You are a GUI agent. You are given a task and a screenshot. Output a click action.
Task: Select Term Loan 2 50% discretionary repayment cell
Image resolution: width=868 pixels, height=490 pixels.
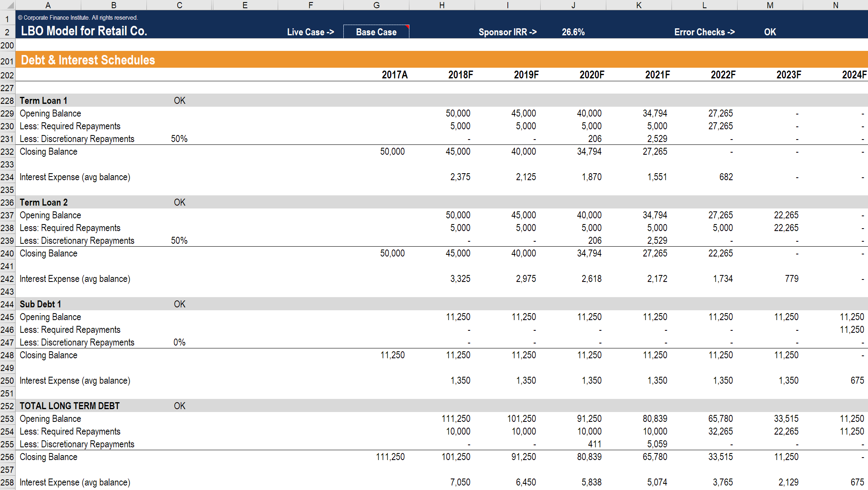179,240
